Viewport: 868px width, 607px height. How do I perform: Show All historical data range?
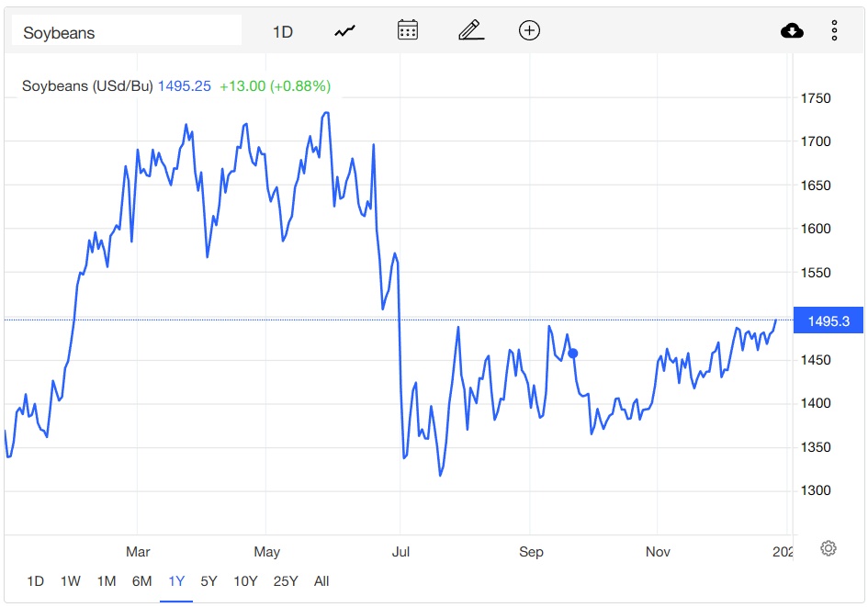point(321,580)
